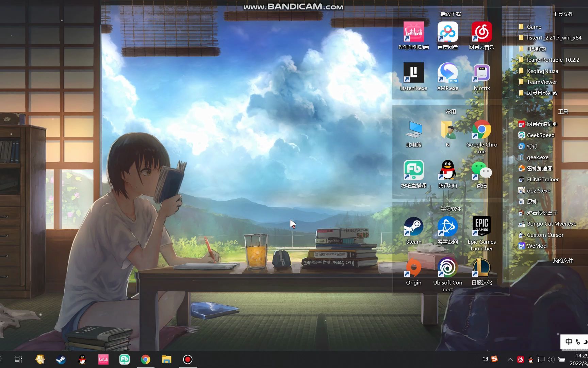Open 网易云音乐 desktop shortcut
This screenshot has height=368, width=588.
pos(481,35)
